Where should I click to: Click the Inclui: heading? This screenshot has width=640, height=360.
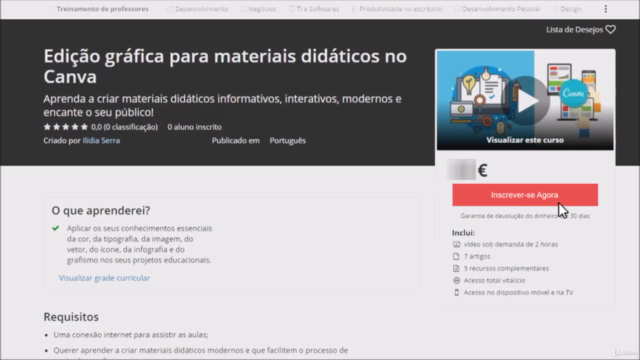point(463,233)
